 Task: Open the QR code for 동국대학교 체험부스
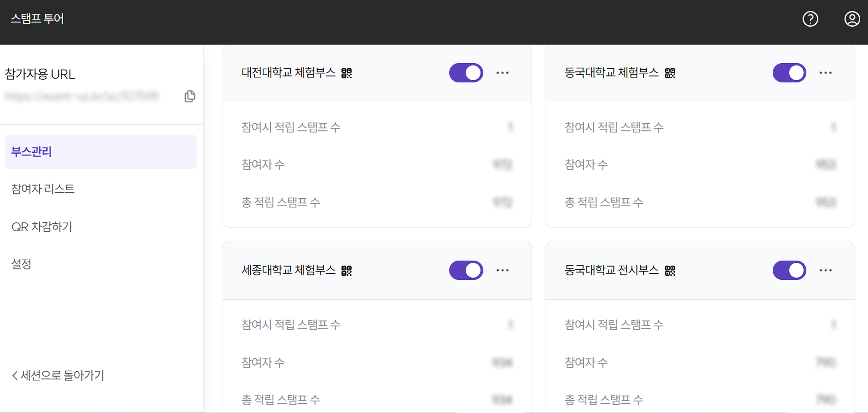(670, 72)
